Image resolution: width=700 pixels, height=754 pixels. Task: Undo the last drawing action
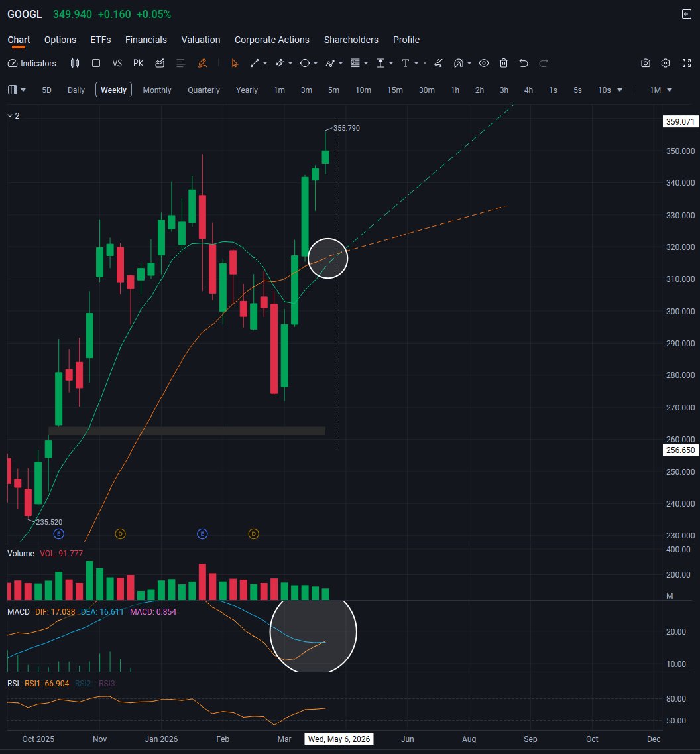tap(524, 64)
